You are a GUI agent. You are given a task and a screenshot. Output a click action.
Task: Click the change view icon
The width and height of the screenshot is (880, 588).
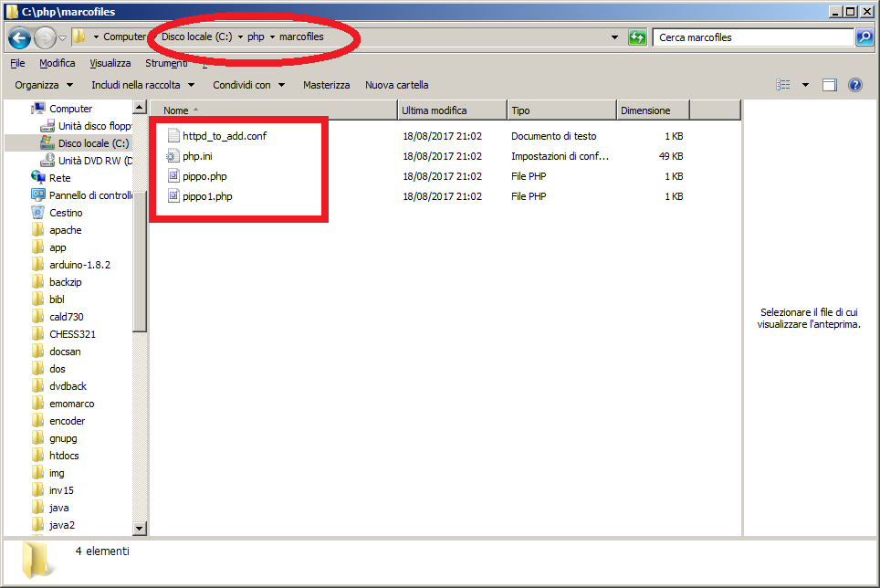point(783,85)
